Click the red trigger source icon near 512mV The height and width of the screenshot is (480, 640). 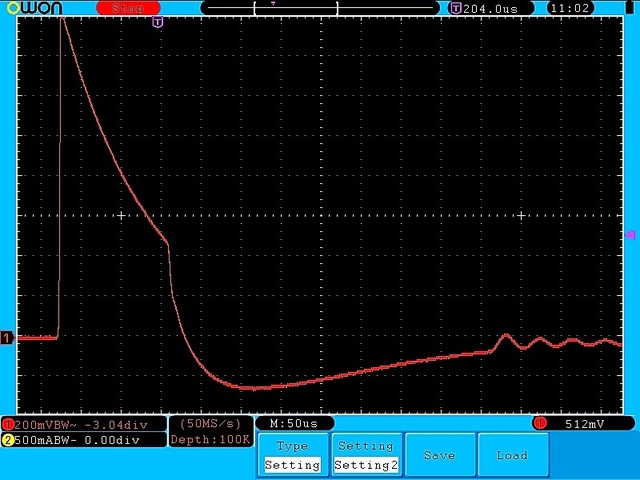[539, 423]
